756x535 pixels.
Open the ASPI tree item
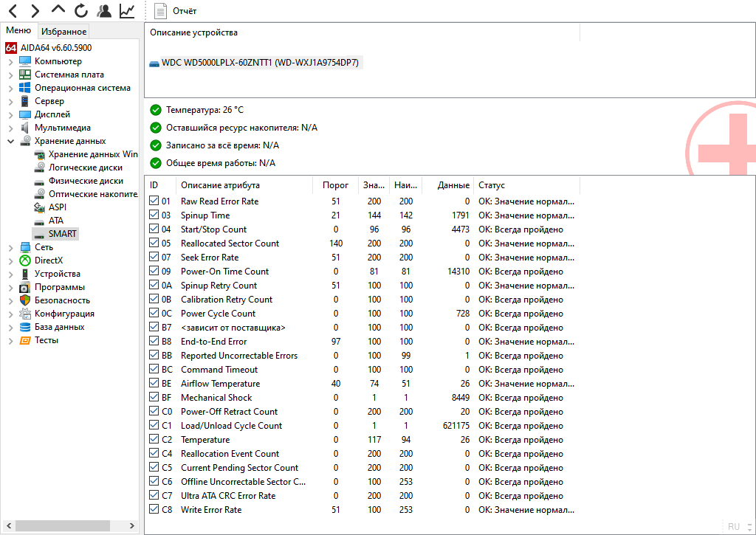point(58,207)
